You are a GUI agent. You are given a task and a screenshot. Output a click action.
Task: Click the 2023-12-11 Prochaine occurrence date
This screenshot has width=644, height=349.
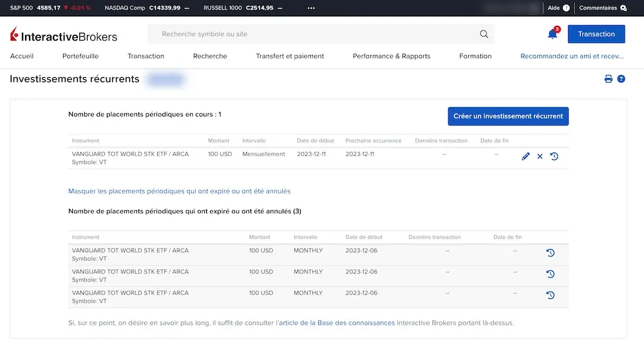click(x=360, y=154)
